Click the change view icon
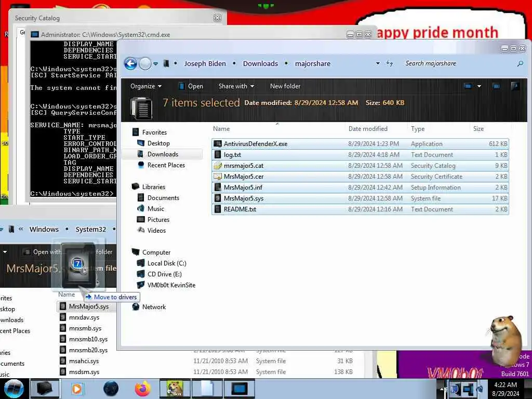The height and width of the screenshot is (399, 532). (468, 86)
